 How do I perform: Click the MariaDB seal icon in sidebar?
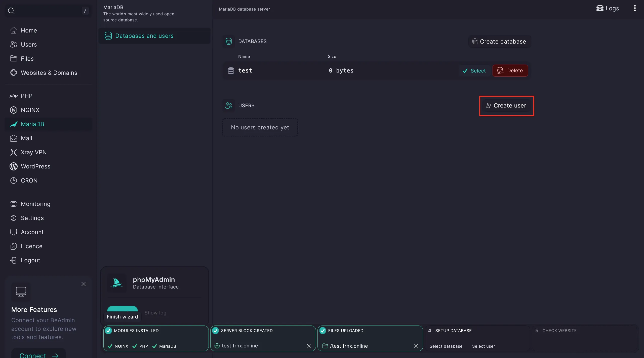pyautogui.click(x=14, y=124)
